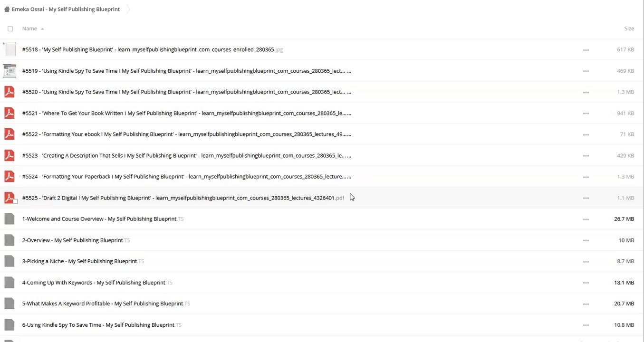Open '4-Coming Up With Keywords' file
Viewport: 644px width, 342px height.
(93, 283)
